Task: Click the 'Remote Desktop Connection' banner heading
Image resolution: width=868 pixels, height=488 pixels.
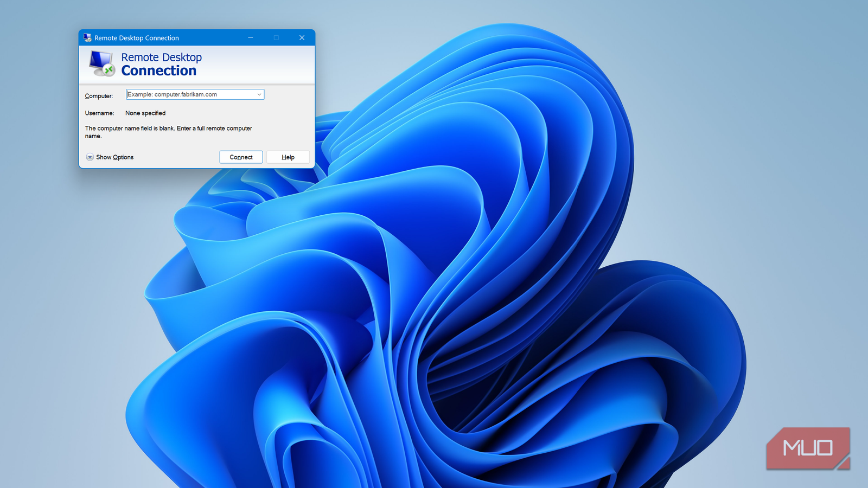Action: [161, 64]
